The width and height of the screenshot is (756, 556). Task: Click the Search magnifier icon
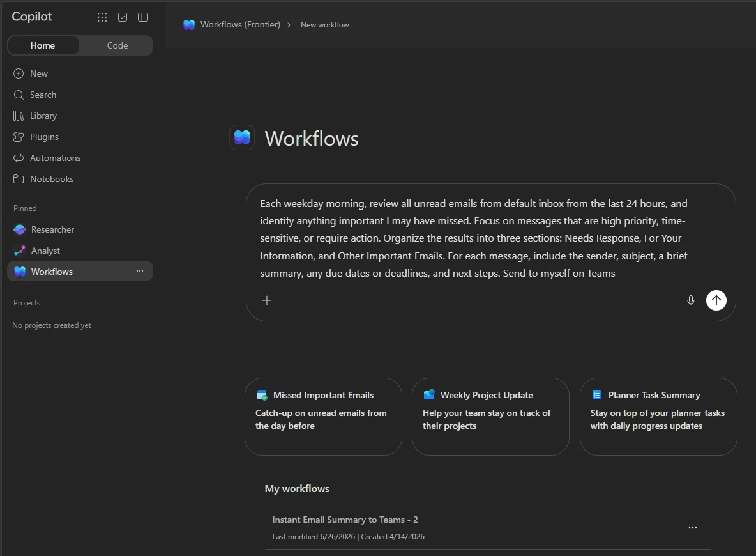click(19, 95)
